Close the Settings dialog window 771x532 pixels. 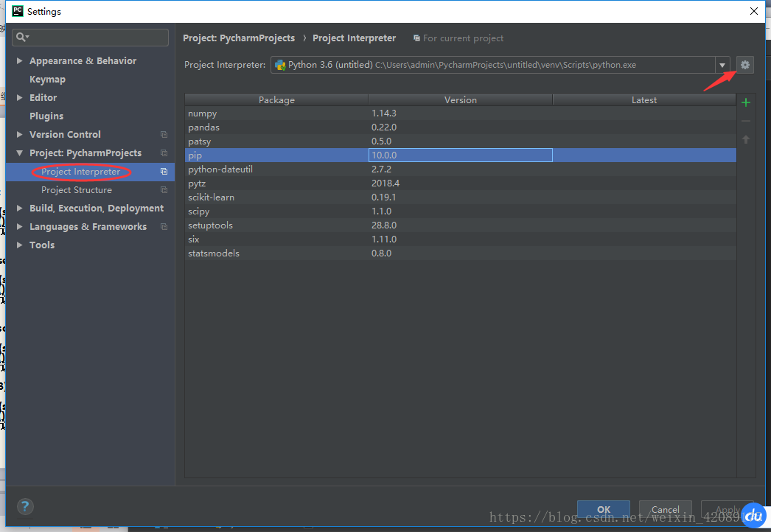coord(754,11)
